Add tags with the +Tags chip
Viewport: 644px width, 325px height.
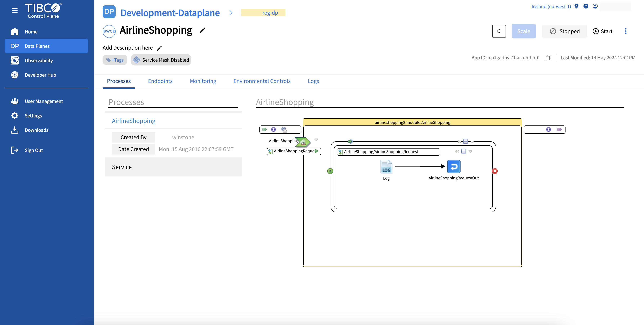[x=115, y=60]
